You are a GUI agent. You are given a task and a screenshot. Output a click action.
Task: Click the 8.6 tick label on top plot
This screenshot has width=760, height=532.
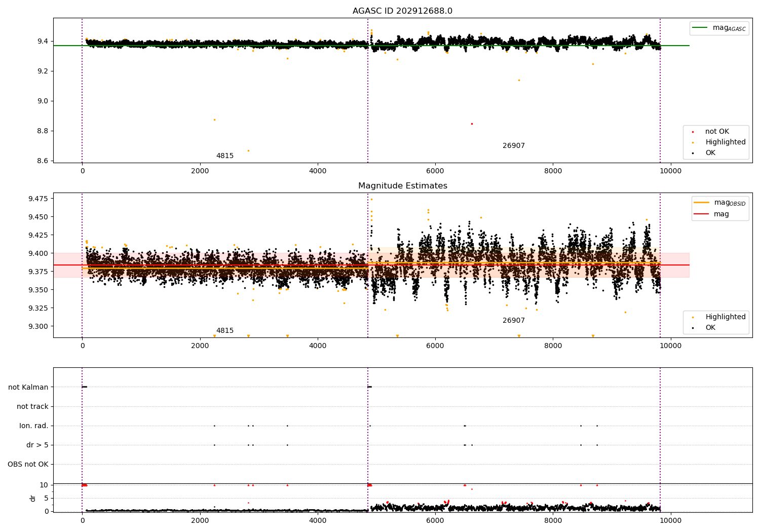click(43, 161)
